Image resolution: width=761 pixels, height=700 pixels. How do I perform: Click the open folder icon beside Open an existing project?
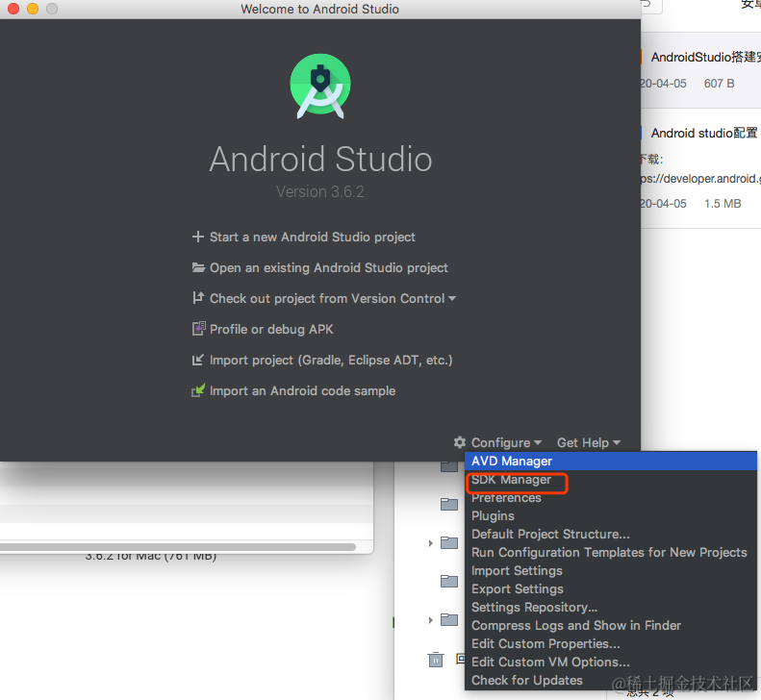[x=198, y=267]
